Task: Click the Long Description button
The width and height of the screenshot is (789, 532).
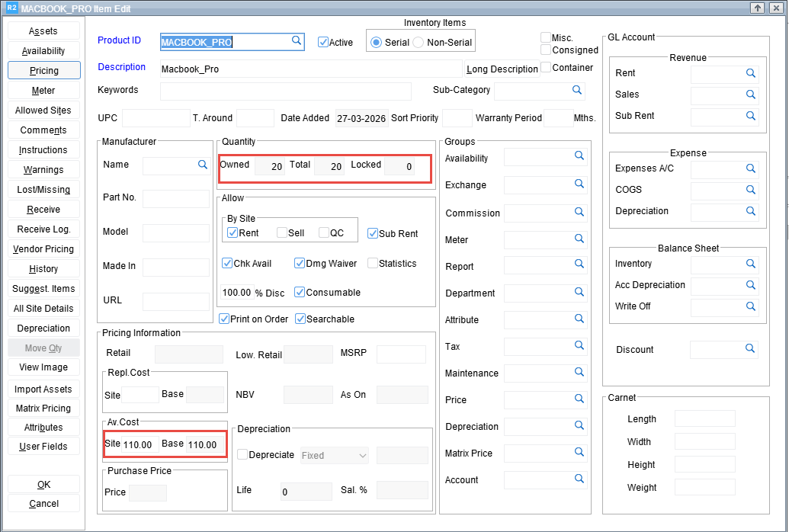Action: 502,69
